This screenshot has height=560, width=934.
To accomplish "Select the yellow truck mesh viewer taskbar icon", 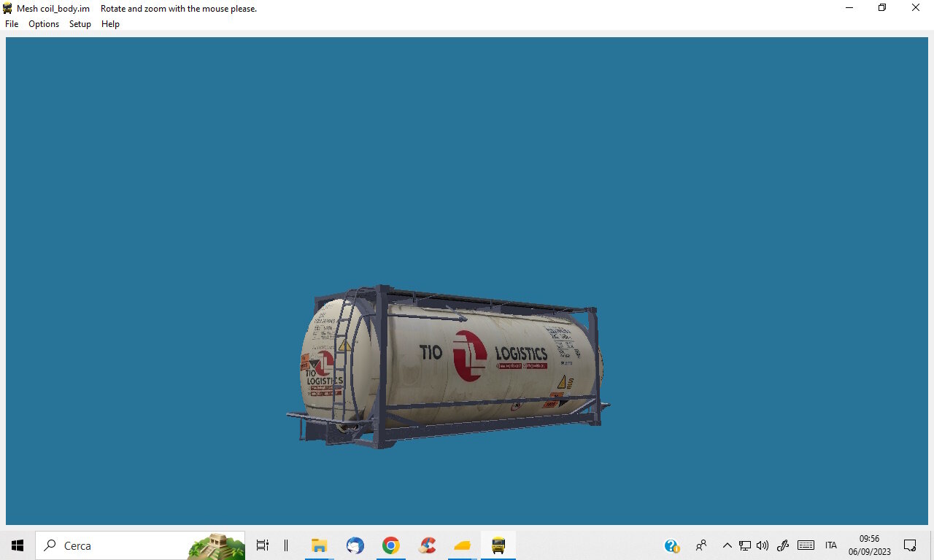I will 498,545.
